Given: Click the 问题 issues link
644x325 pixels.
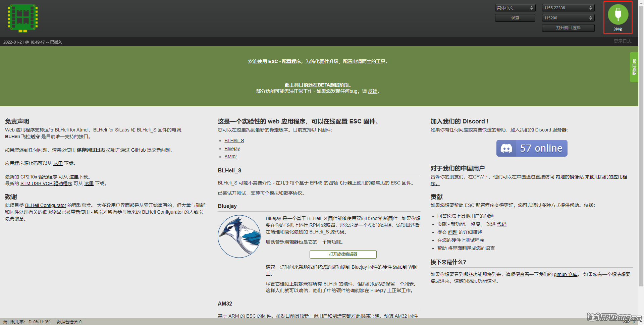Looking at the screenshot, I should [452, 232].
